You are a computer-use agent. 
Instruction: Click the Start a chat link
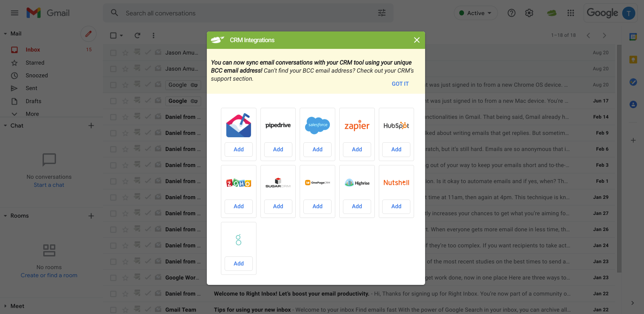[49, 185]
